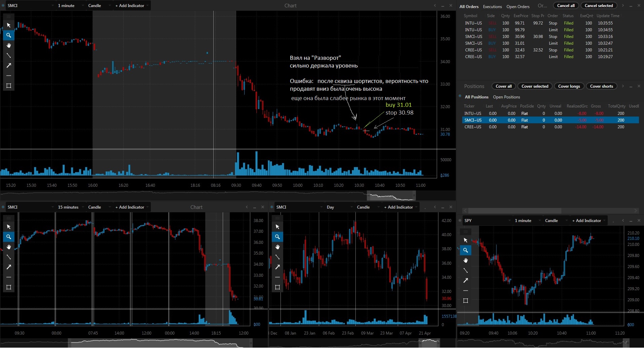Click the Cancel selected button
Screen dimensions: 644x349
point(599,5)
